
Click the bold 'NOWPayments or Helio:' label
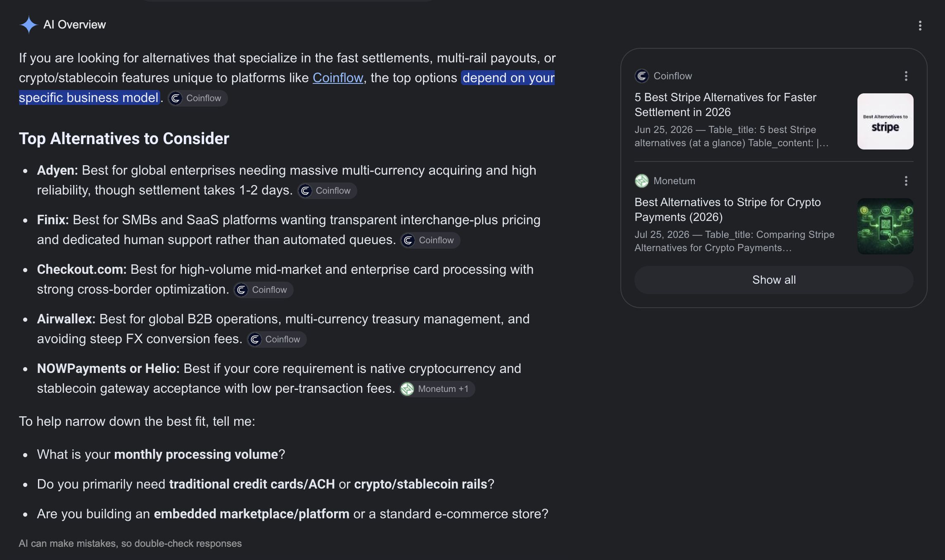tap(108, 368)
